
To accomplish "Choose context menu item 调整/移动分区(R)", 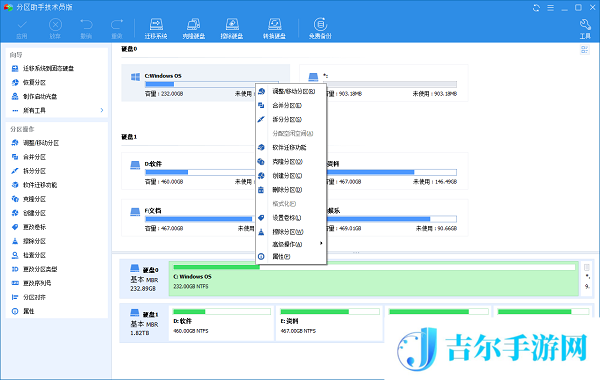I will pyautogui.click(x=291, y=91).
